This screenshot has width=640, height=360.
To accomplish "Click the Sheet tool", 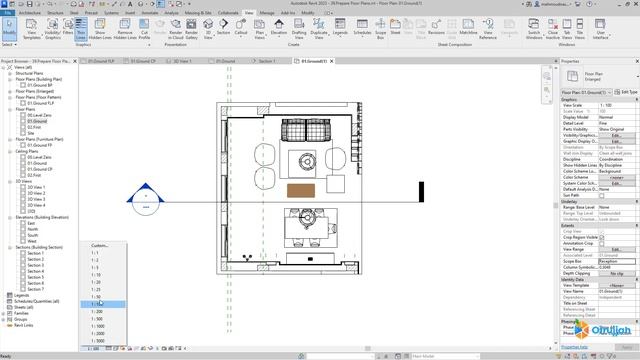I will (395, 27).
